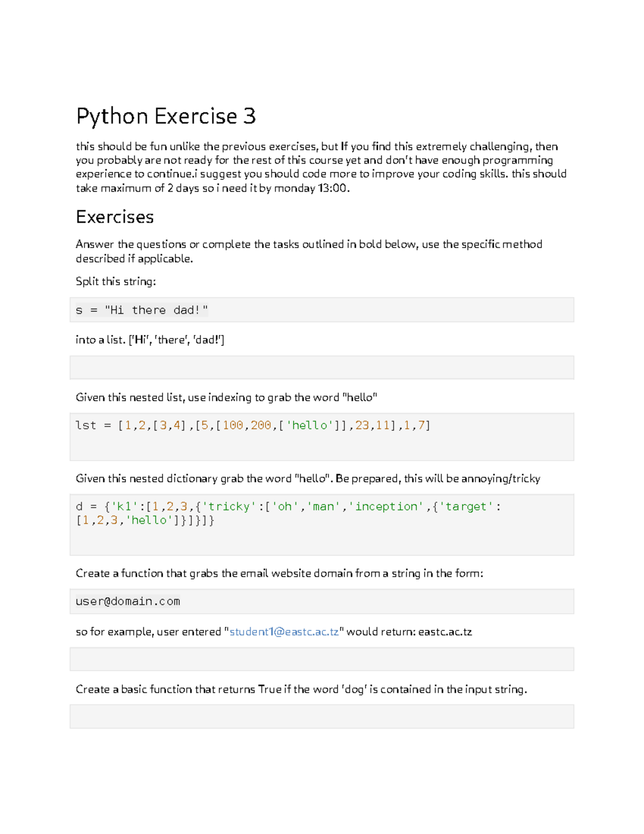644x834 pixels.
Task: Click the 'dog' function instruction sentence
Action: click(302, 689)
